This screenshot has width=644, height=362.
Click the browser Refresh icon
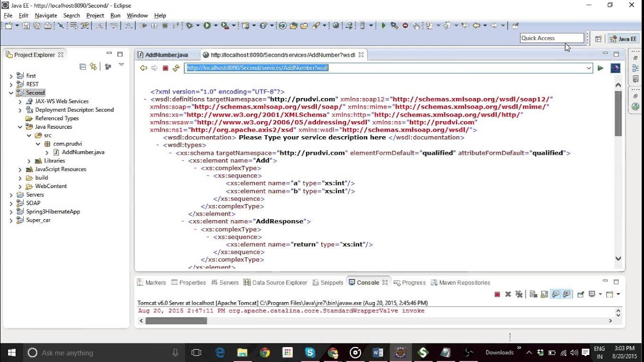[x=176, y=68]
